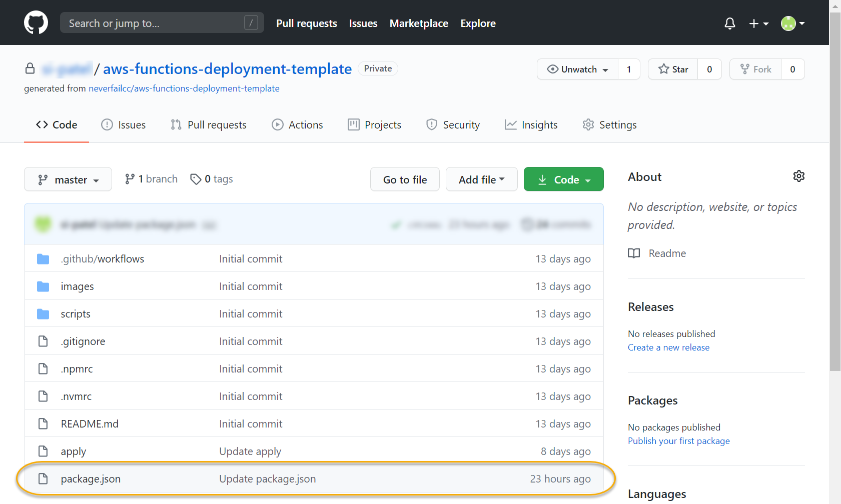Open the Settings tab
Screen dimensions: 841x504
tap(609, 125)
